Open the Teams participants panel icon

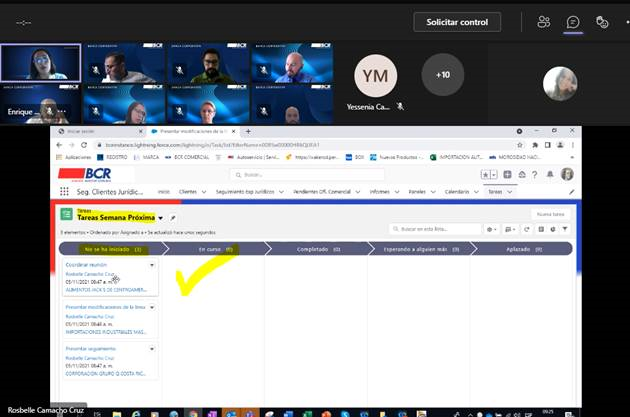(544, 22)
